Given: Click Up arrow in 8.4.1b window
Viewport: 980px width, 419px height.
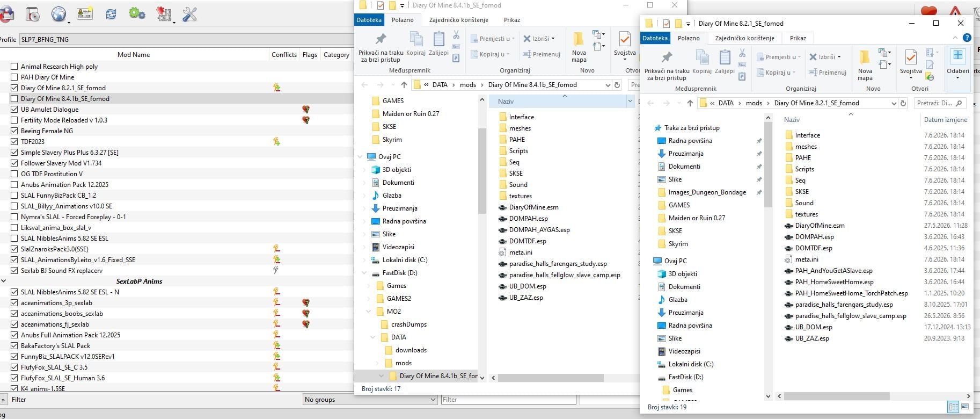Looking at the screenshot, I should tap(404, 85).
